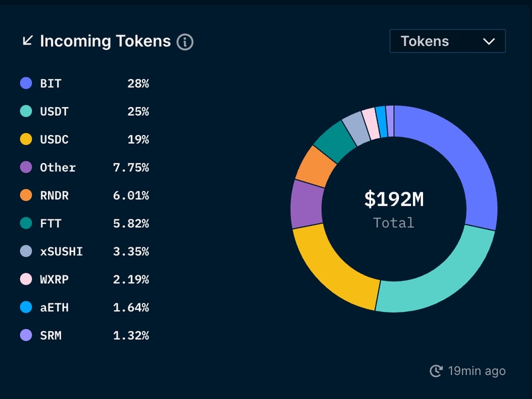Click the incoming arrow icon in header

[x=27, y=41]
